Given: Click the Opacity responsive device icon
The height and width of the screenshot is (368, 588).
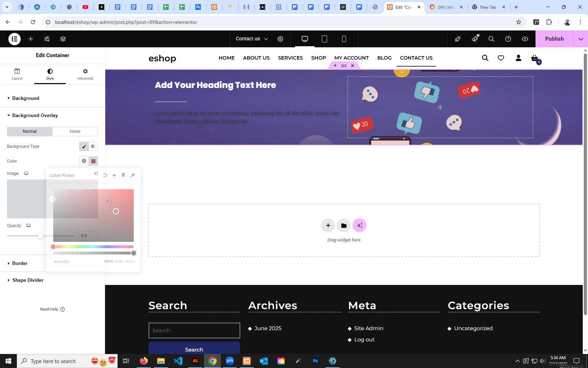Looking at the screenshot, I should [29, 226].
